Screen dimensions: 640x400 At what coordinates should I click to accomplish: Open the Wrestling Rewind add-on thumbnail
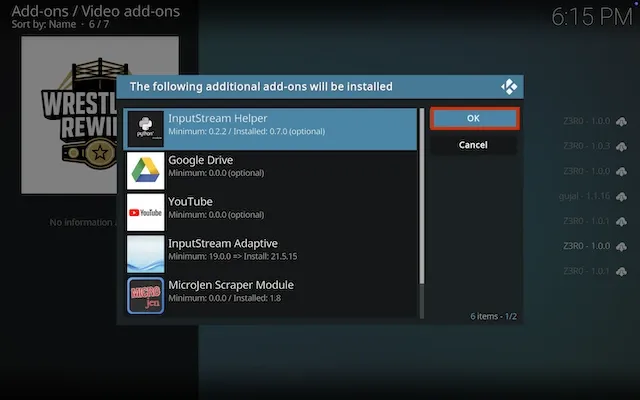pos(100,115)
